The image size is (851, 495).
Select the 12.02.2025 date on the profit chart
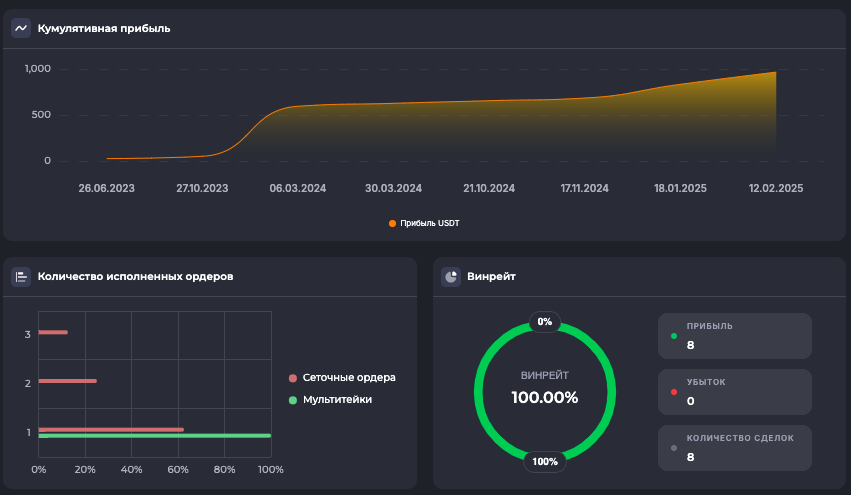[775, 188]
